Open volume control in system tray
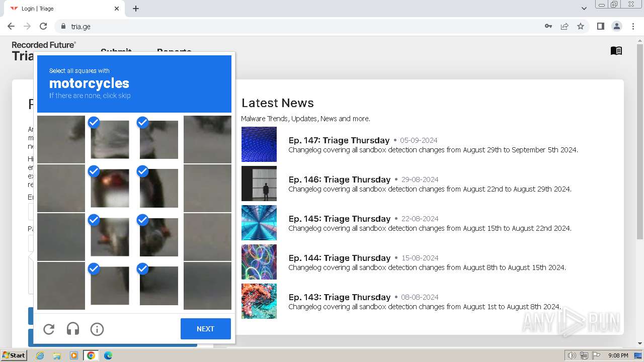This screenshot has height=362, width=644. (572, 355)
